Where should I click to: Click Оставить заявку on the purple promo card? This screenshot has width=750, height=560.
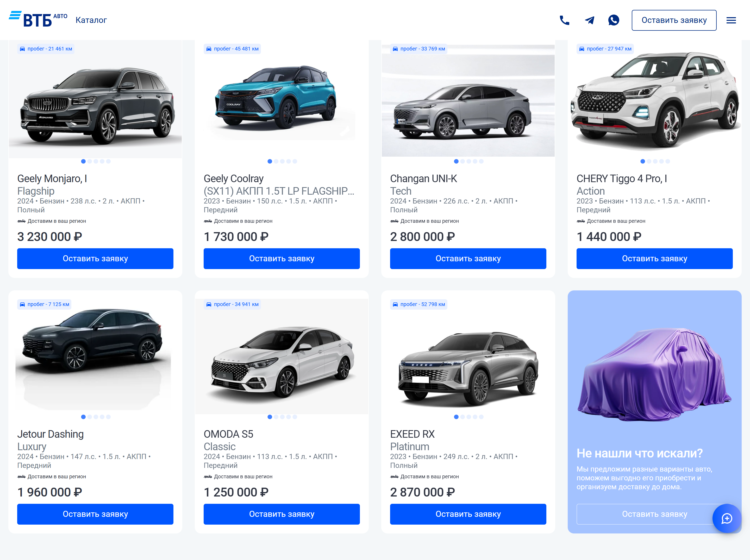coord(654,514)
